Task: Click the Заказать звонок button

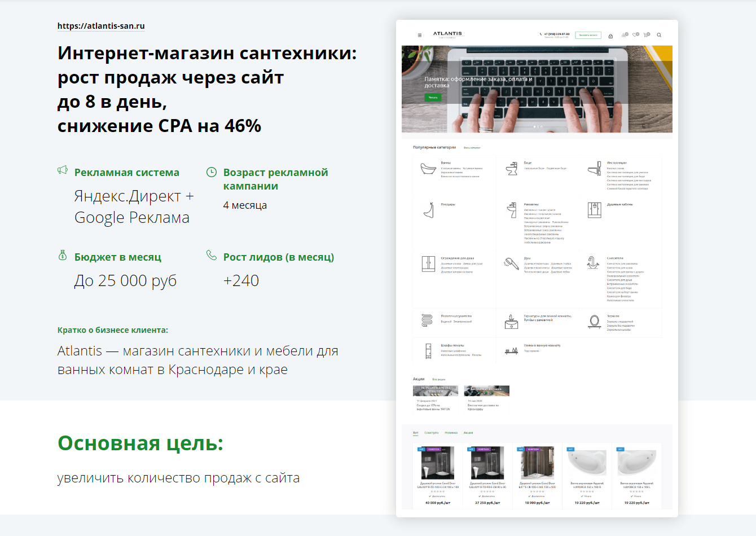Action: pyautogui.click(x=588, y=35)
